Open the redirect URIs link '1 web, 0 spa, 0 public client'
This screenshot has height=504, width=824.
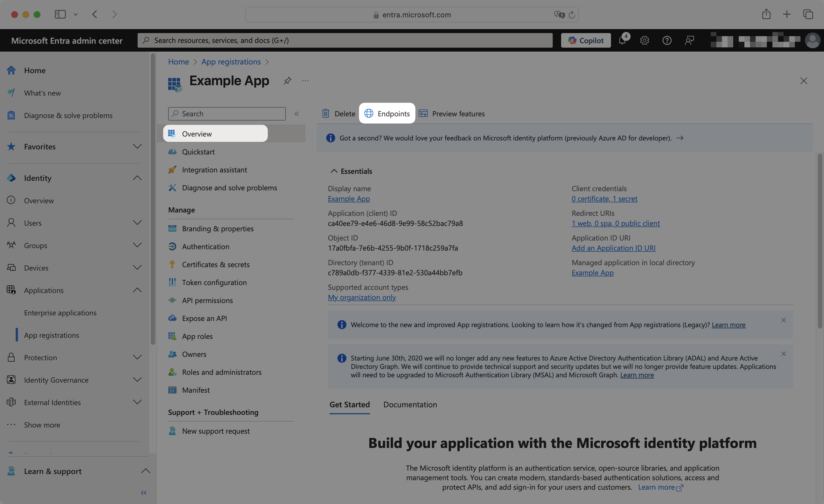615,223
